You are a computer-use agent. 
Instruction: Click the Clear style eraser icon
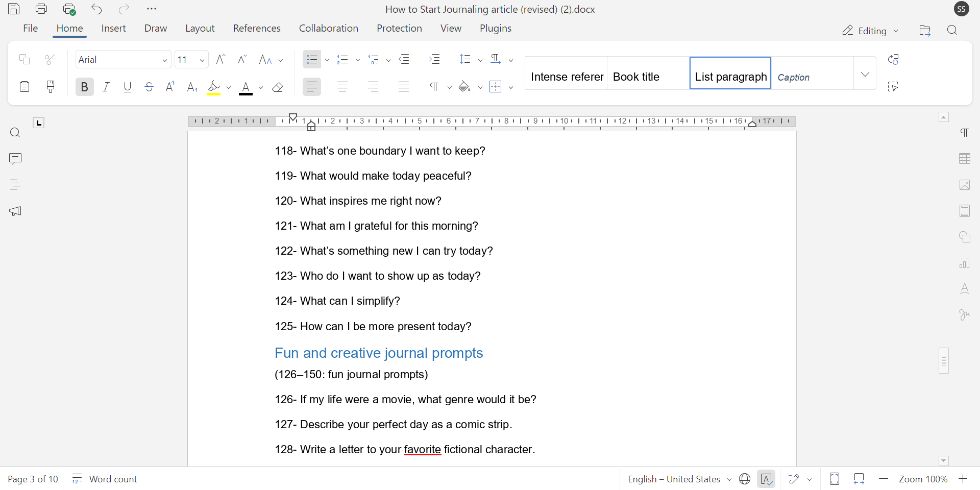point(278,87)
